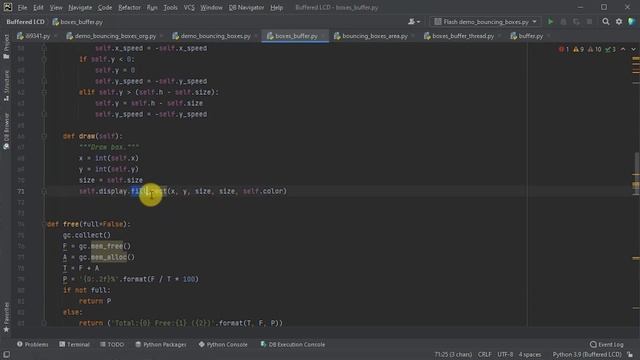
Task: Open 4 spaces indent selector
Action: 530,354
